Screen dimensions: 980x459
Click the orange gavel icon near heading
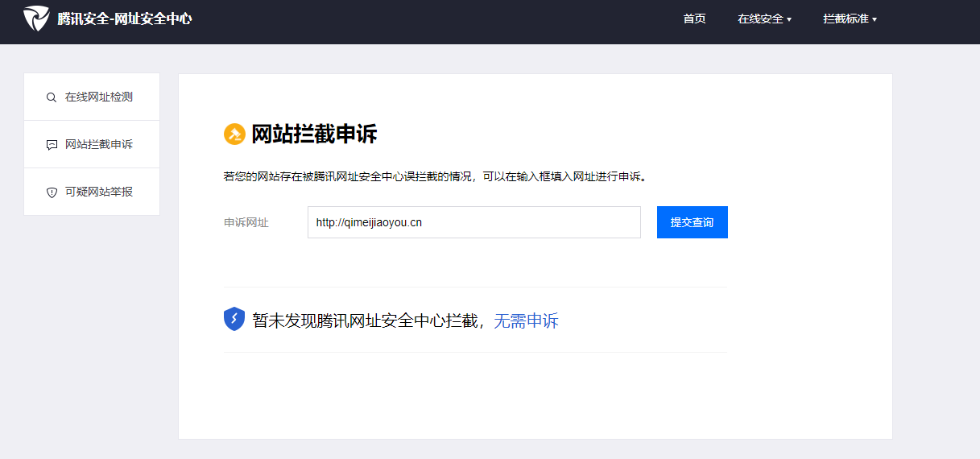[234, 134]
